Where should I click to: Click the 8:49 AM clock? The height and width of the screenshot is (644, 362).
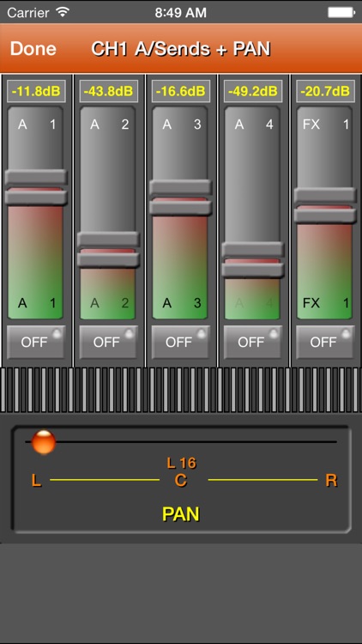[x=181, y=13]
